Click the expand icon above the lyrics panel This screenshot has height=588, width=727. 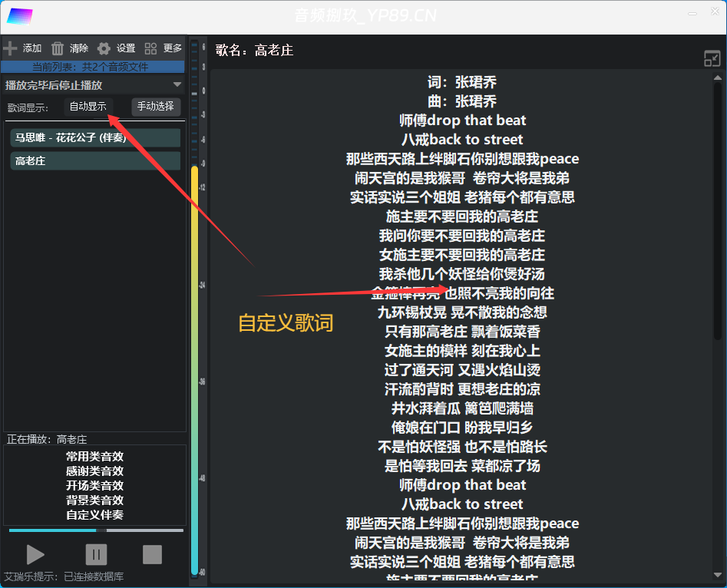pyautogui.click(x=711, y=58)
